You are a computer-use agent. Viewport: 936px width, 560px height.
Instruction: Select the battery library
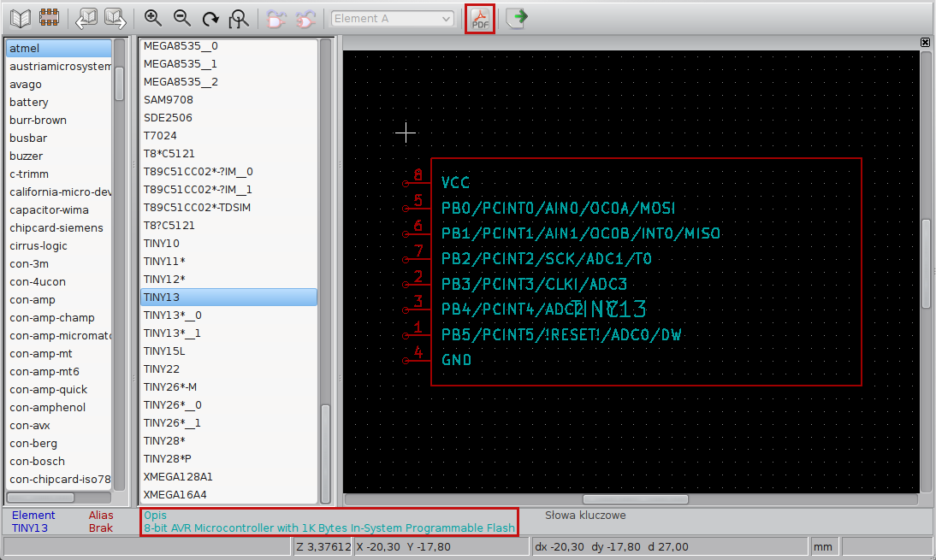click(x=58, y=102)
